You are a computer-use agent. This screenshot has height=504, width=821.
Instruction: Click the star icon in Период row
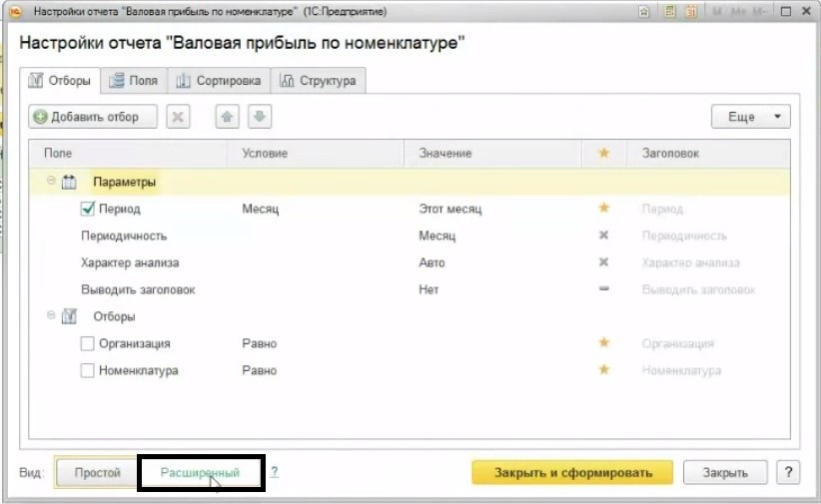(x=603, y=209)
